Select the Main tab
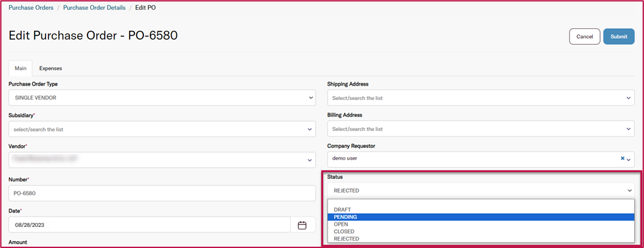The height and width of the screenshot is (248, 644). (x=20, y=68)
